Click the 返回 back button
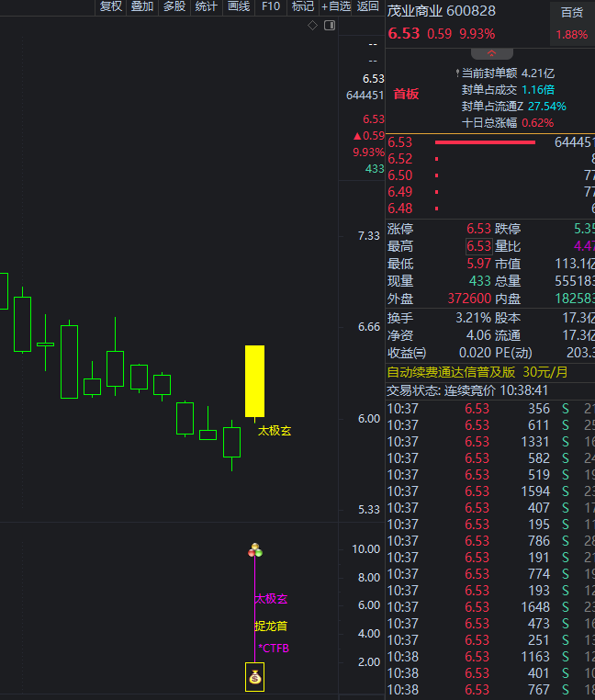 point(367,6)
